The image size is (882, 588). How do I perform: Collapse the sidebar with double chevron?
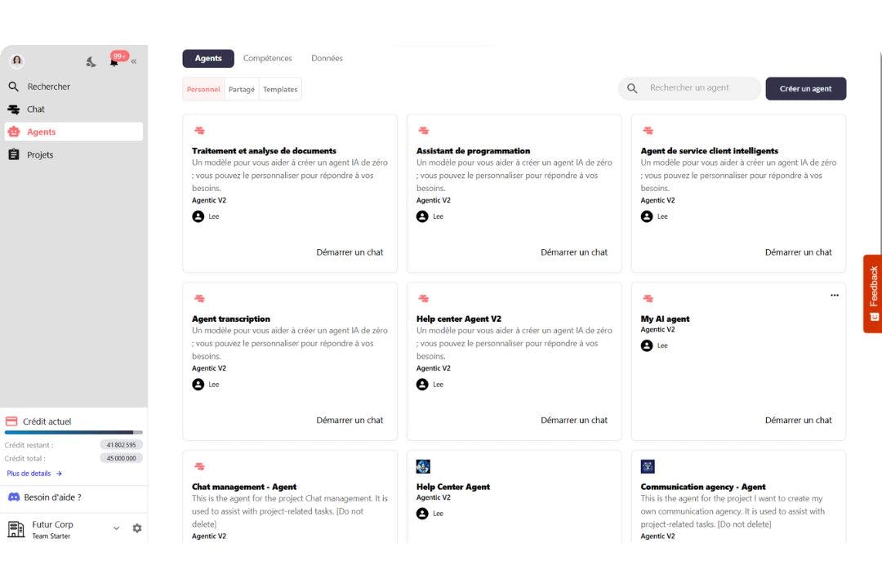point(134,61)
